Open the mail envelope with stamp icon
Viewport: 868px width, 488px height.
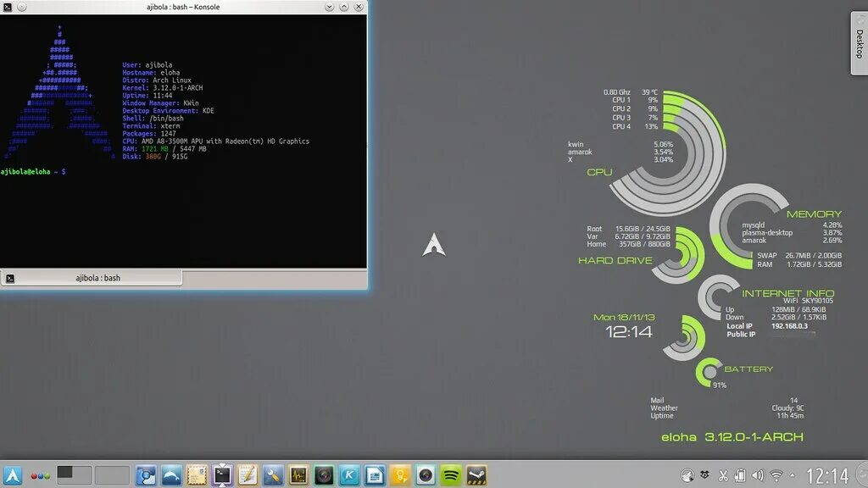coord(197,475)
